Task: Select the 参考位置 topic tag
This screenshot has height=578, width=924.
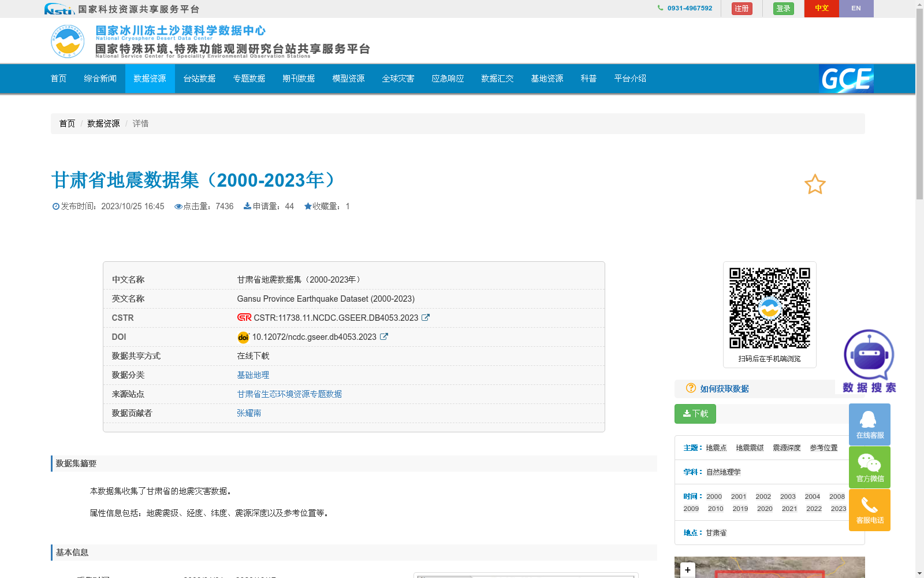Action: click(x=824, y=448)
